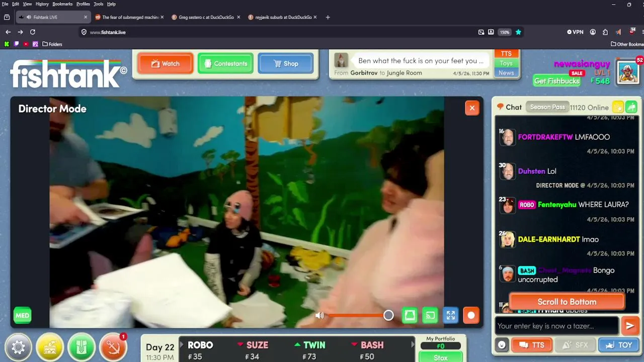Select the TOY chat mode button

click(618, 345)
